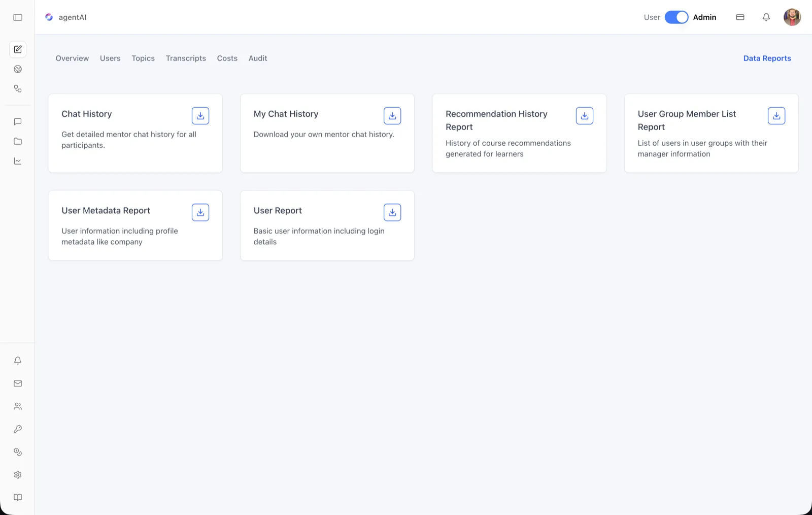Click the integrations icon above the gear
The width and height of the screenshot is (812, 515).
[x=18, y=452]
